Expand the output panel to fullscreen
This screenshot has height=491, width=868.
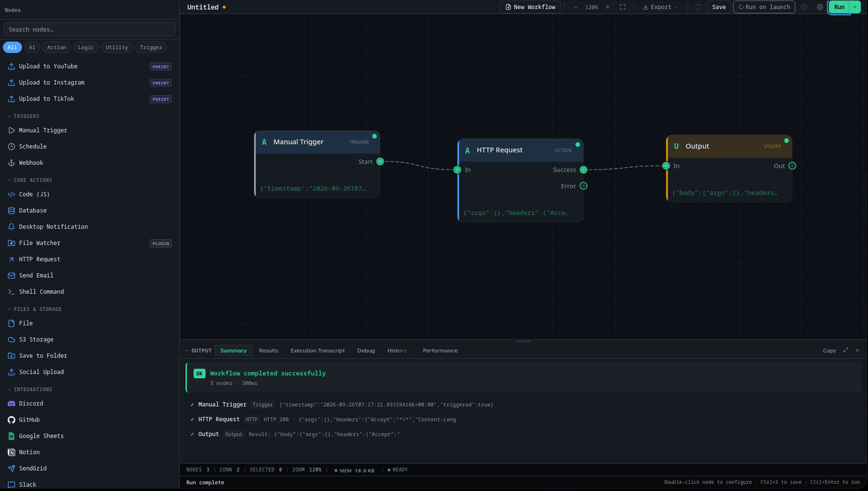(845, 350)
